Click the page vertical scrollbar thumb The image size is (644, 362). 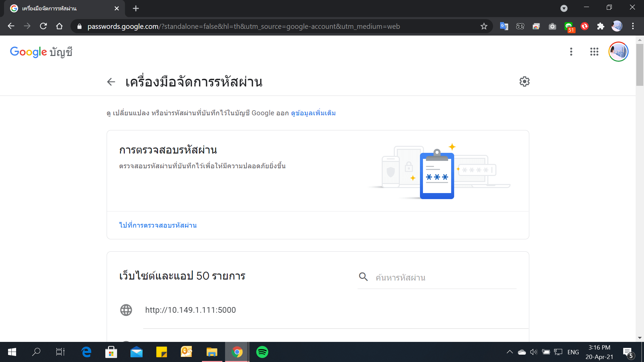tap(640, 64)
